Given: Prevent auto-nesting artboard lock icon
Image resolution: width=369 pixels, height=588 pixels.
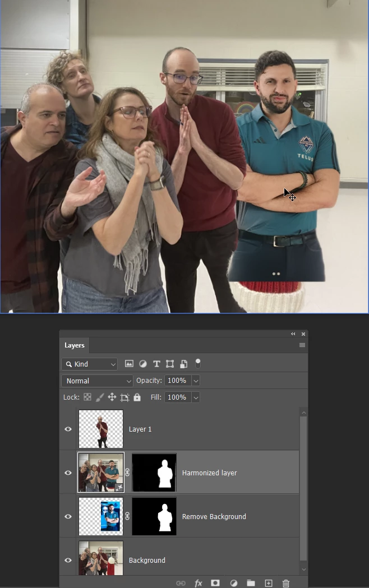Looking at the screenshot, I should tap(125, 397).
